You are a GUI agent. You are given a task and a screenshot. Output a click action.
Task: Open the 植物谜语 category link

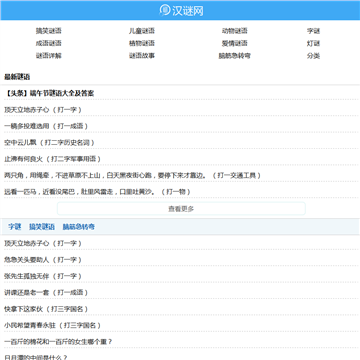(x=142, y=43)
